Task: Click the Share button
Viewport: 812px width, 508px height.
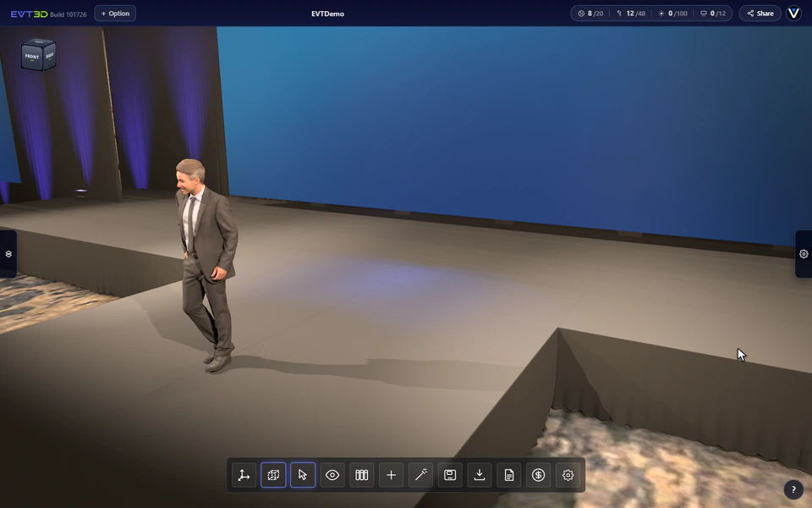Action: [760, 14]
